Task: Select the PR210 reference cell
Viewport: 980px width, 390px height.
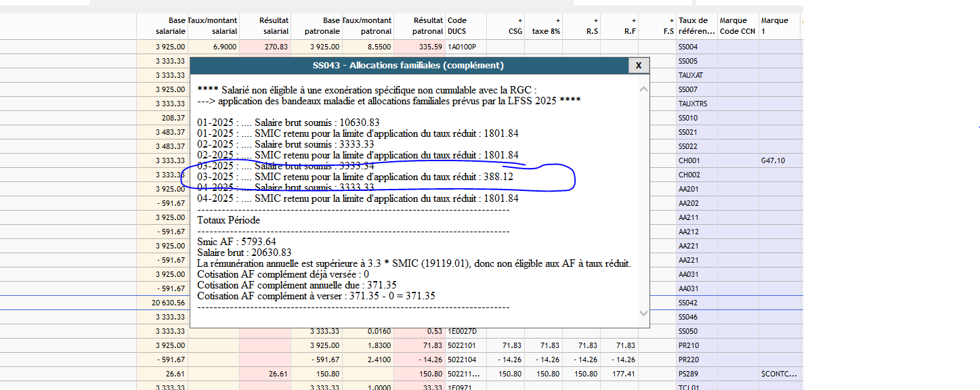Action: click(x=697, y=345)
